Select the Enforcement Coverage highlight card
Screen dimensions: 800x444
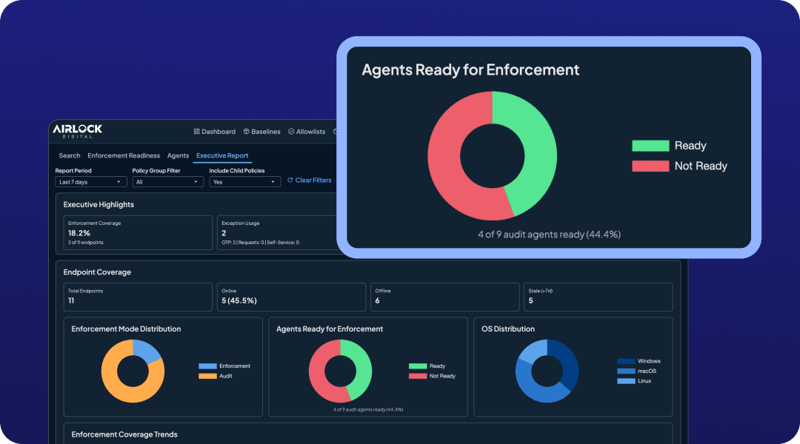134,232
